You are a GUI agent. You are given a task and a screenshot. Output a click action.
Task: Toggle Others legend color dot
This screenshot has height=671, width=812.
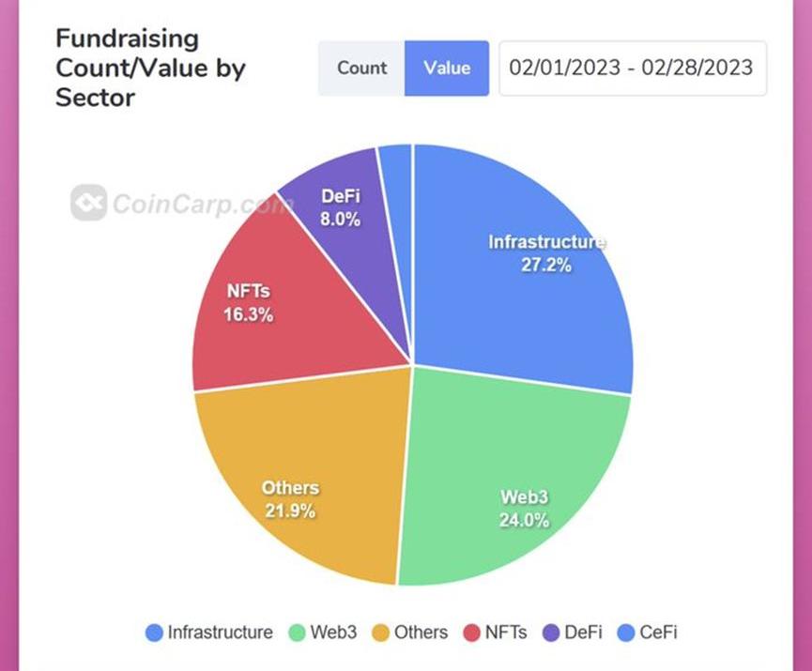[x=380, y=633]
